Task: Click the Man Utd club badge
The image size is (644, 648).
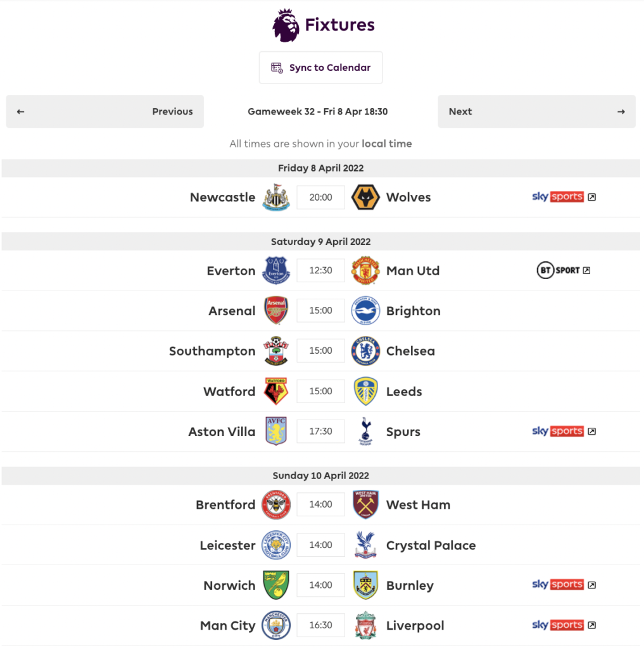Action: (x=365, y=270)
